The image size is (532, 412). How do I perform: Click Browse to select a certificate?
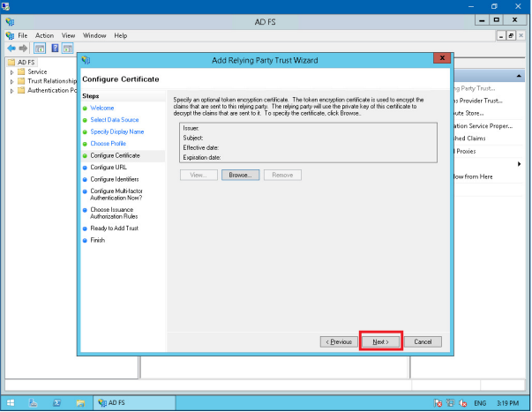pyautogui.click(x=240, y=175)
